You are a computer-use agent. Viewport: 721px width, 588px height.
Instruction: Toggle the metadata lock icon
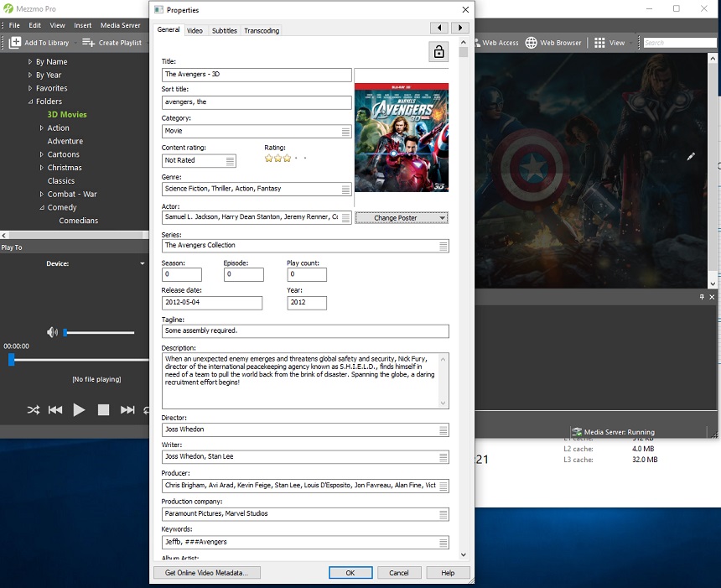pyautogui.click(x=438, y=51)
